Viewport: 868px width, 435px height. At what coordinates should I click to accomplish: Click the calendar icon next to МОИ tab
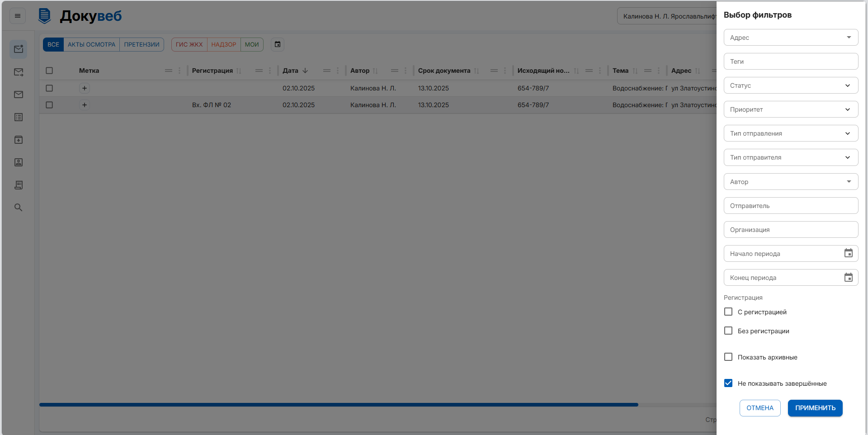(x=278, y=44)
